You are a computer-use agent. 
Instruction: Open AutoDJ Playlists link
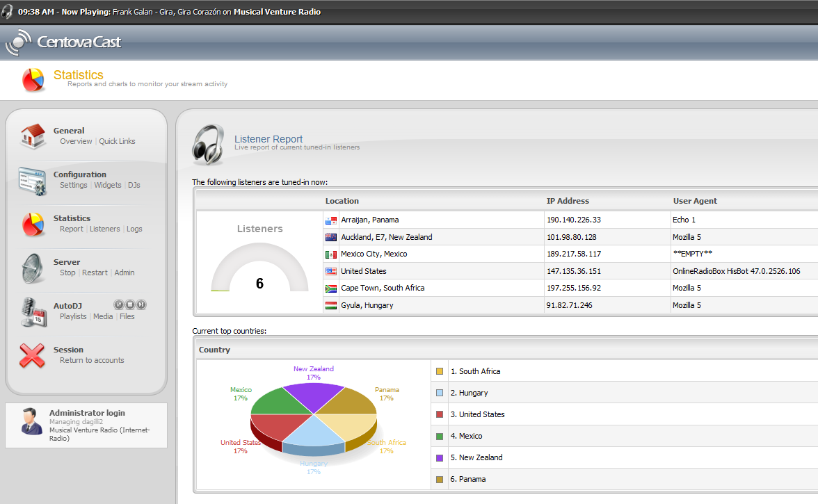point(73,317)
